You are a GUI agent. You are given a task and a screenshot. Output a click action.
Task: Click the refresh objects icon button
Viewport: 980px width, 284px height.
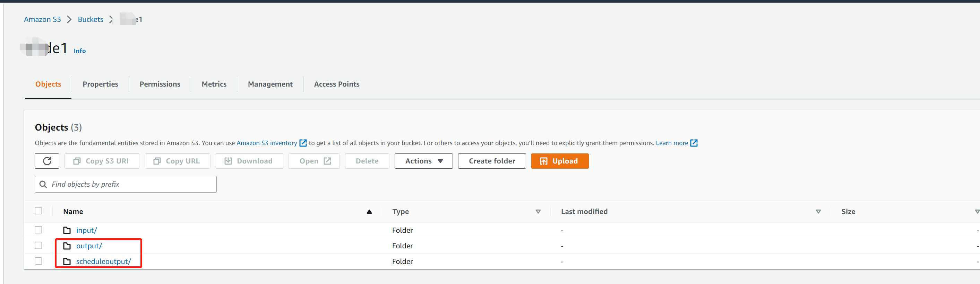(47, 161)
